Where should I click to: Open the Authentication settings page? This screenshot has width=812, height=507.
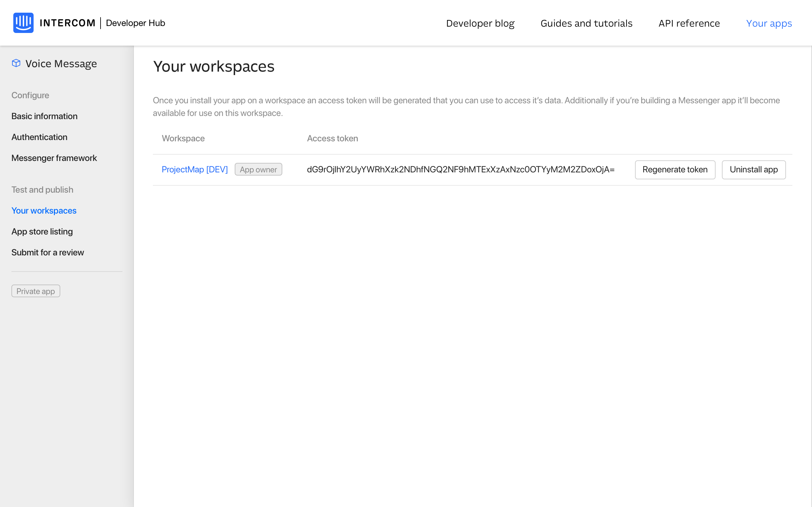click(x=39, y=137)
